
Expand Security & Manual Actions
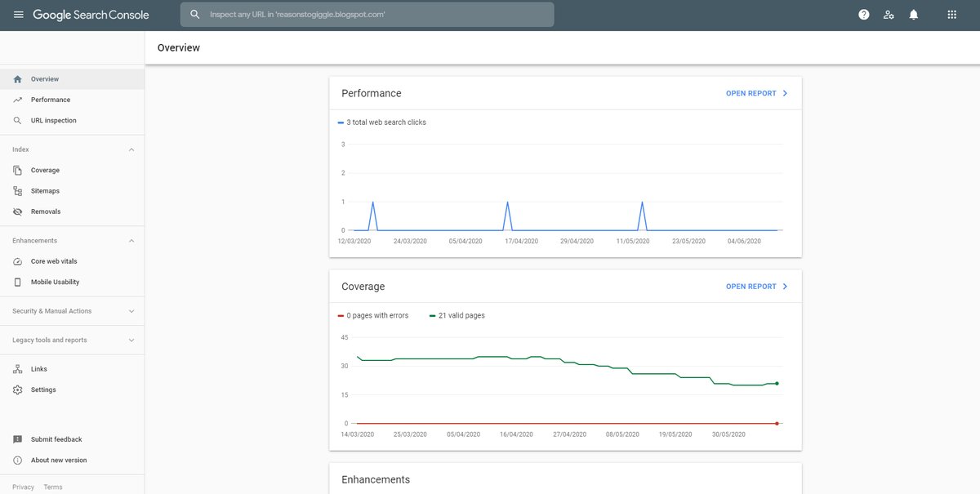click(x=131, y=311)
